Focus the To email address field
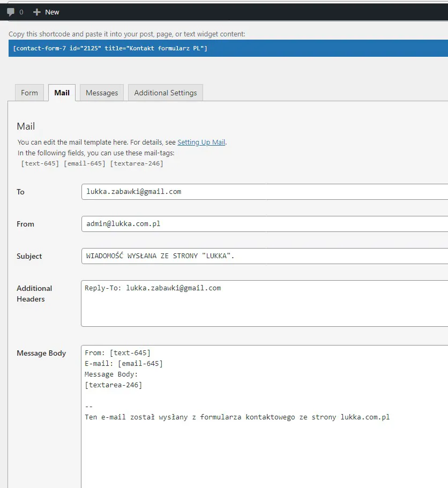The width and height of the screenshot is (448, 488). pyautogui.click(x=263, y=192)
